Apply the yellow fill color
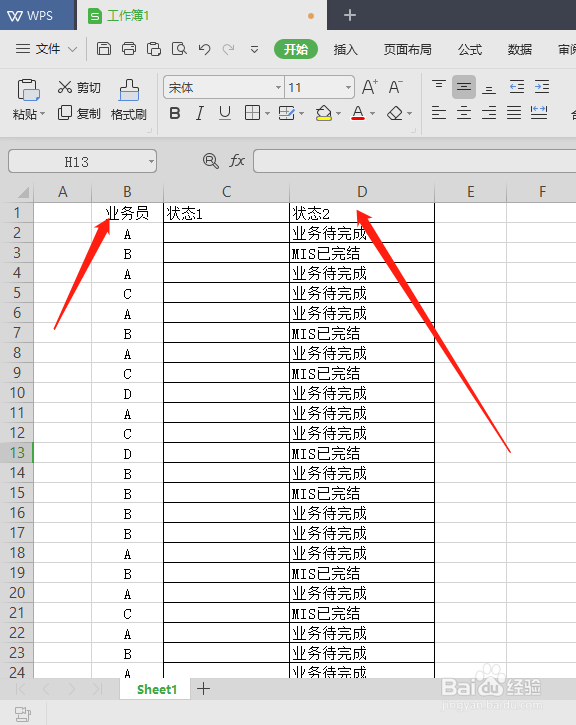Image resolution: width=576 pixels, height=725 pixels. pyautogui.click(x=324, y=113)
